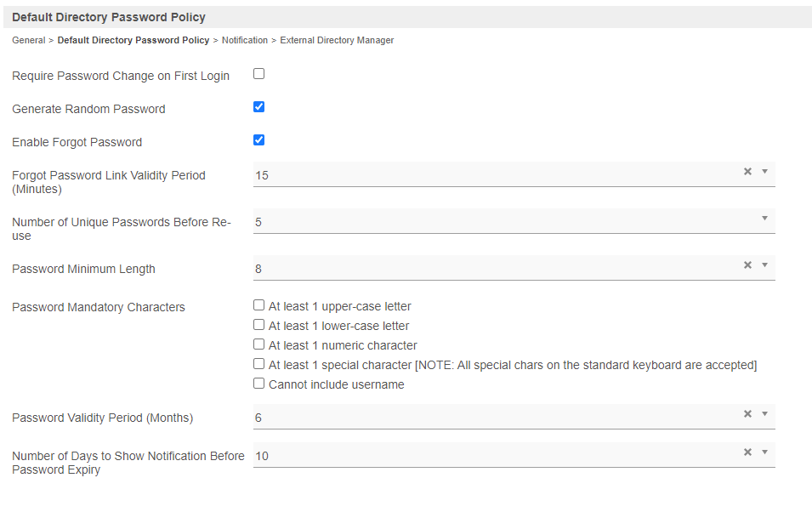The image size is (812, 512).
Task: Clear the notification days before expiry value
Action: pyautogui.click(x=747, y=452)
